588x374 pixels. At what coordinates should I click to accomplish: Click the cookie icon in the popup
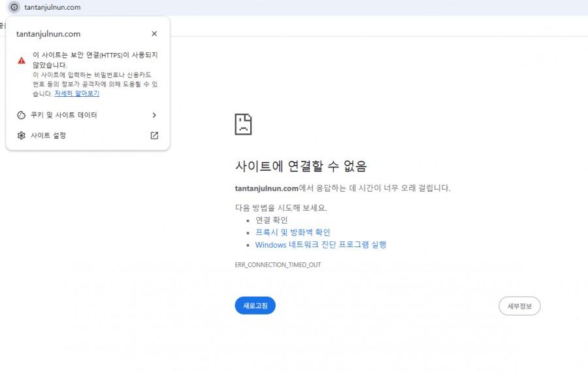click(x=22, y=115)
